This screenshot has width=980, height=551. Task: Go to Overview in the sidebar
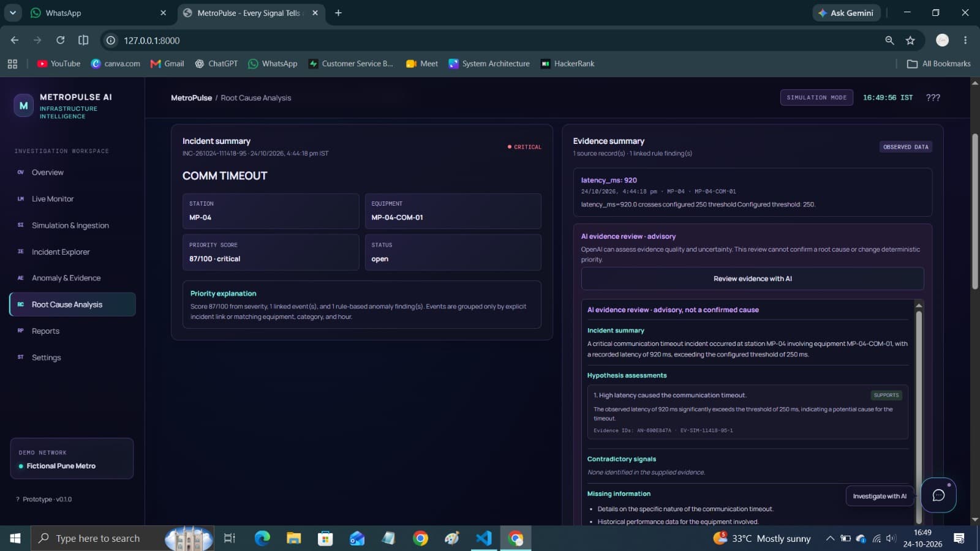point(72,173)
